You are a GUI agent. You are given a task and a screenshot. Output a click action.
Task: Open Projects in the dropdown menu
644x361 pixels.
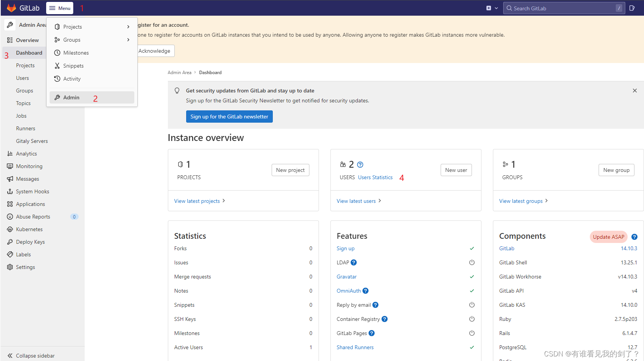(92, 27)
